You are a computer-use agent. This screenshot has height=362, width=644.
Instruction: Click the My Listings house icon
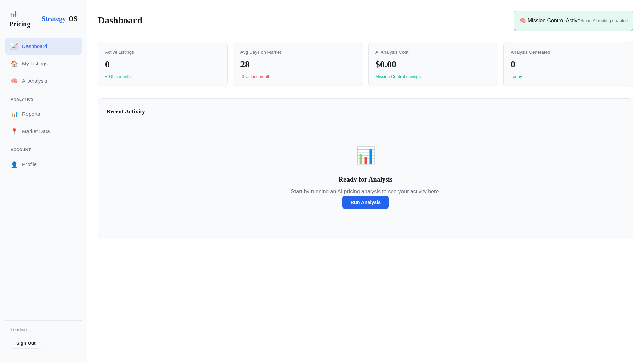tap(14, 64)
